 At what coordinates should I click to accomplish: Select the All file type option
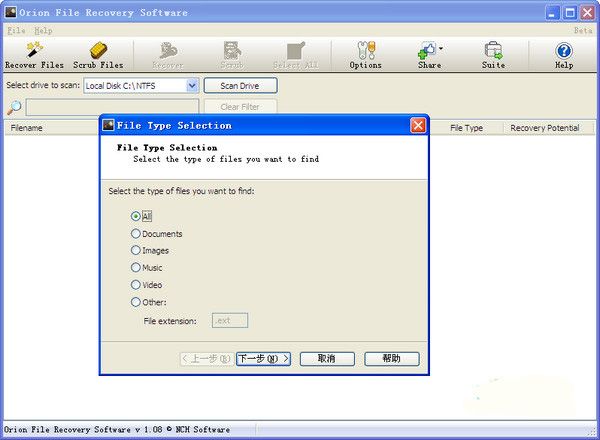(136, 216)
